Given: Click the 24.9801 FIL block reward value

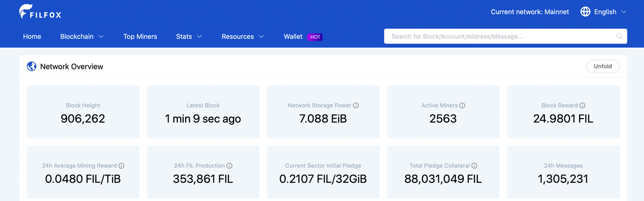Looking at the screenshot, I should (x=563, y=119).
